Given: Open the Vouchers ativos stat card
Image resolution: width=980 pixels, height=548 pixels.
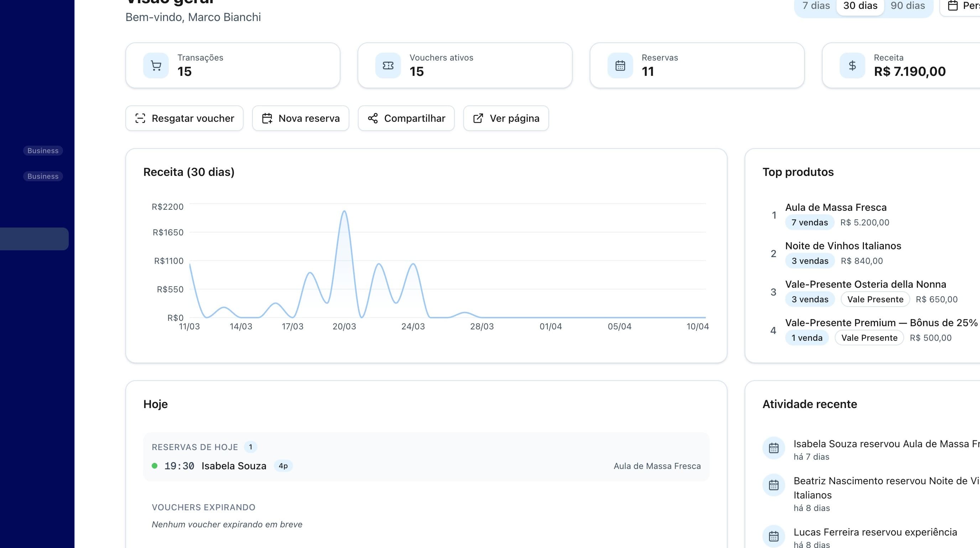Looking at the screenshot, I should tap(465, 66).
